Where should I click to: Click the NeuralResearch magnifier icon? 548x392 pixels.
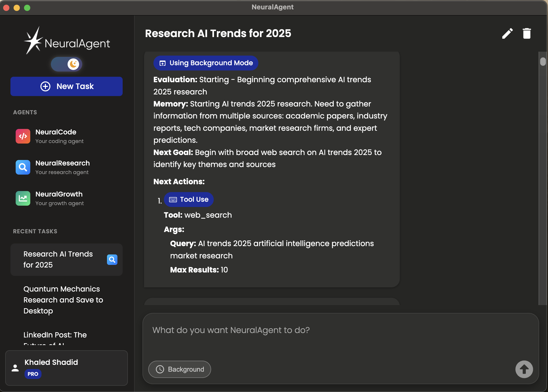pyautogui.click(x=23, y=167)
